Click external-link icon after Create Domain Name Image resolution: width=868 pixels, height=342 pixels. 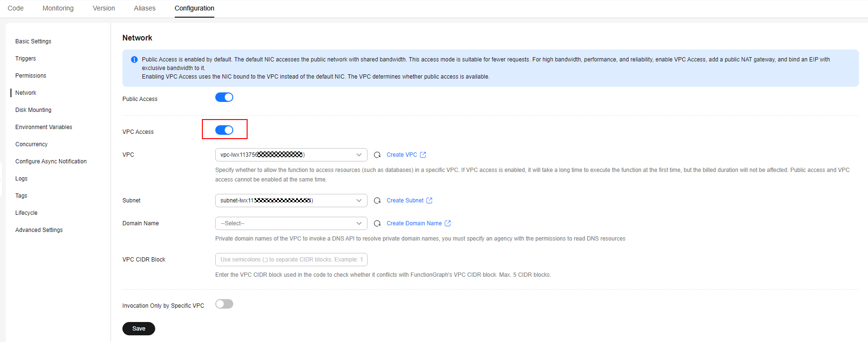pos(448,223)
